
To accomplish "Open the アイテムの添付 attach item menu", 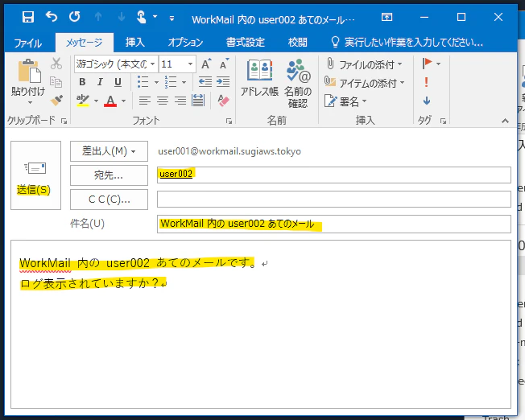I will (365, 82).
